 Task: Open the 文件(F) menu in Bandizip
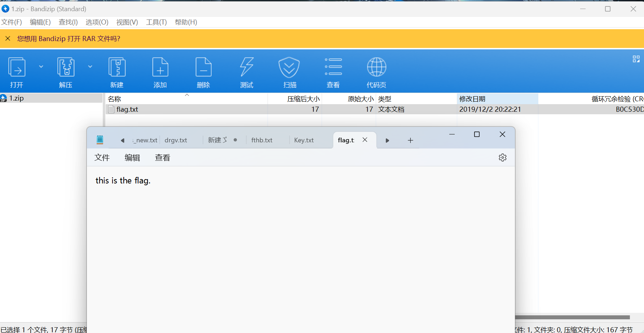click(12, 22)
